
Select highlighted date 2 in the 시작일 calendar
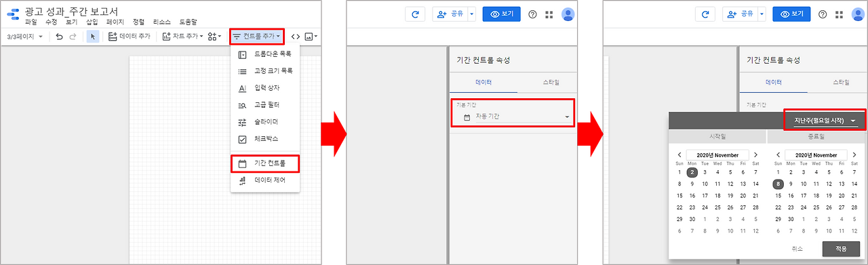point(692,172)
